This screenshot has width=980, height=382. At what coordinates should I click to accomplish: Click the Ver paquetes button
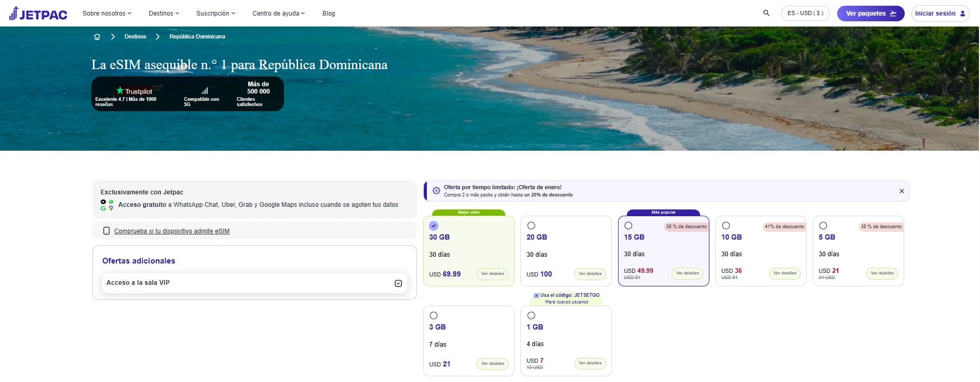[x=870, y=14]
